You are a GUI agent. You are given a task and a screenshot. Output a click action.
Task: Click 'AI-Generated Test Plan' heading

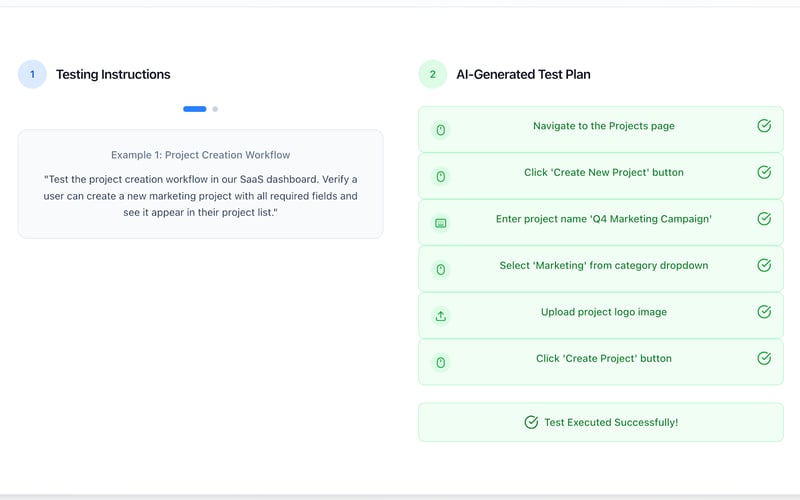coord(523,74)
